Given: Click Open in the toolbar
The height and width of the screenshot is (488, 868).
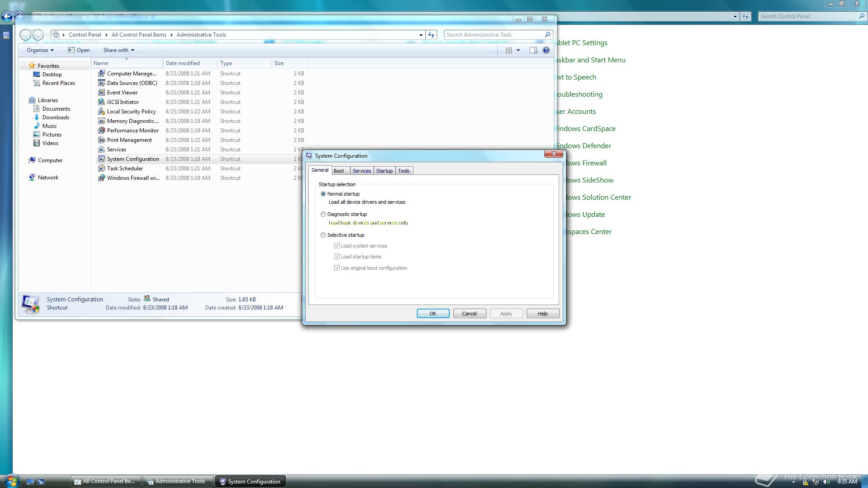Looking at the screenshot, I should 79,50.
